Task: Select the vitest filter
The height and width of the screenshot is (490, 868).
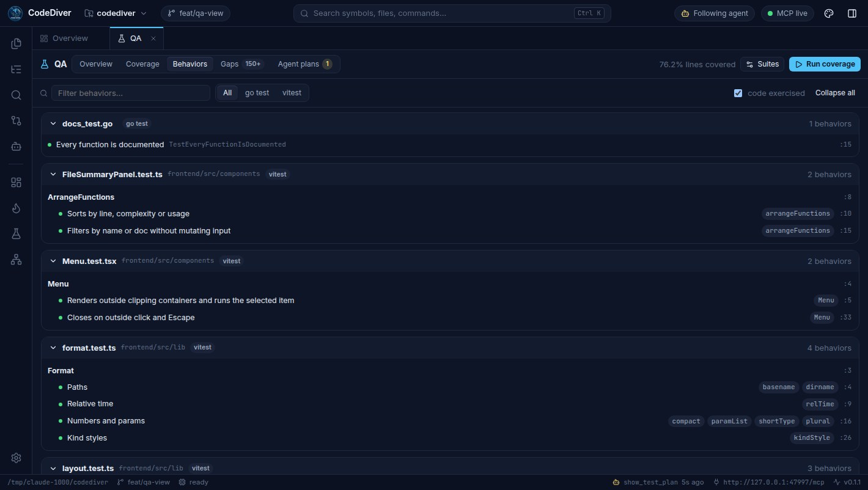Action: click(x=292, y=93)
